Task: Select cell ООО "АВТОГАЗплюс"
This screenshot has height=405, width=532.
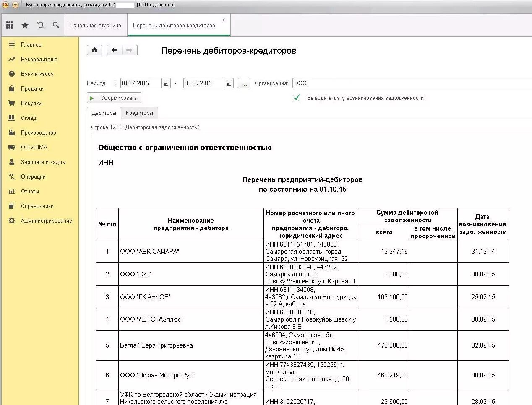Action: [x=191, y=319]
